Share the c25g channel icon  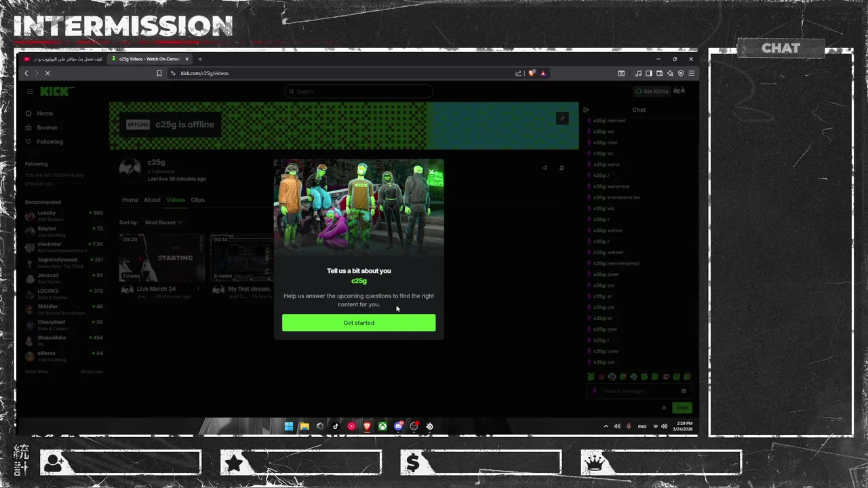click(545, 168)
